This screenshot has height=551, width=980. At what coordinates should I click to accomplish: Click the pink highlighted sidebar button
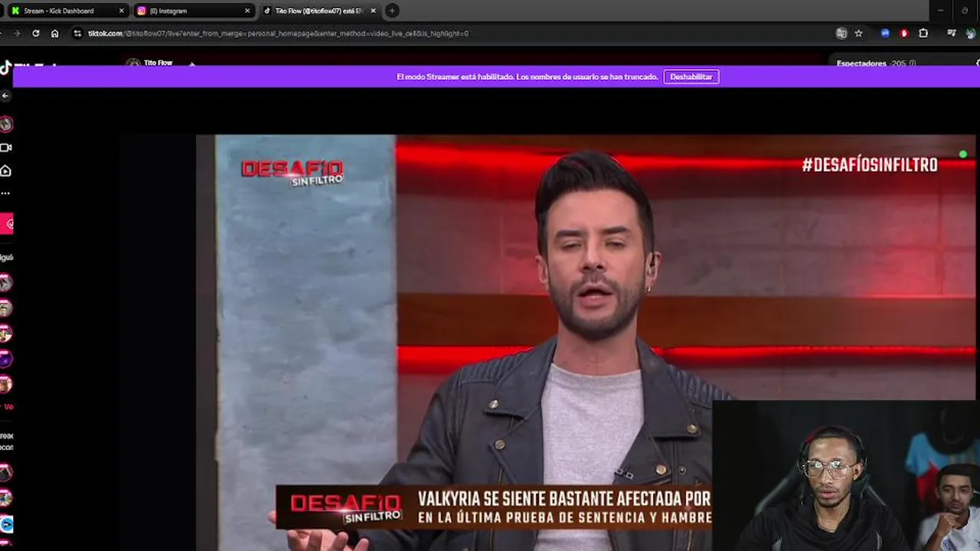point(7,224)
